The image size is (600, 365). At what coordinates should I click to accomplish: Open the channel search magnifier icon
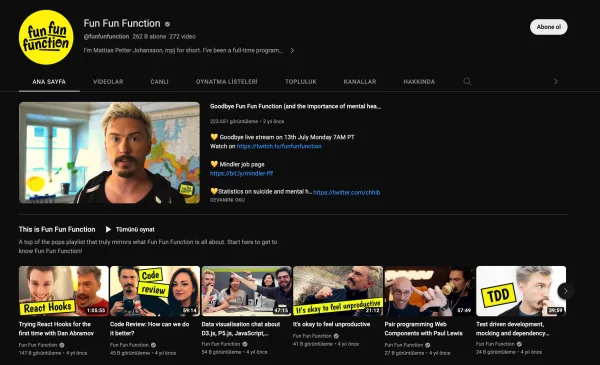467,81
